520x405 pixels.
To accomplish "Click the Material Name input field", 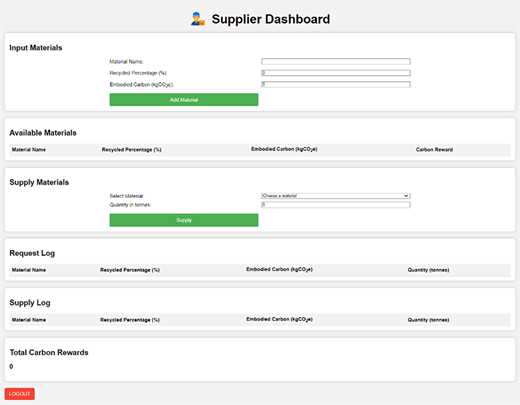I will coord(336,61).
